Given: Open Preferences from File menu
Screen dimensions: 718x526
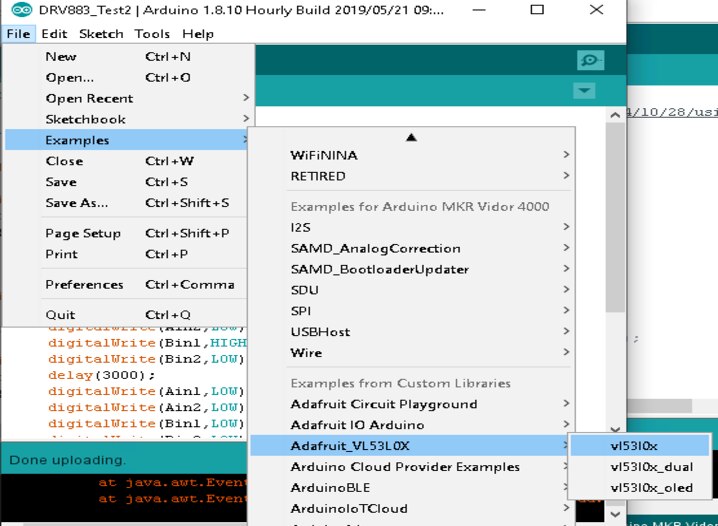Looking at the screenshot, I should tap(83, 284).
